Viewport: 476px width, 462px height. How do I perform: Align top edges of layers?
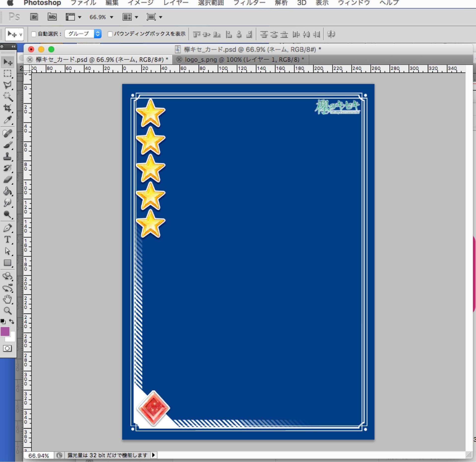click(197, 34)
